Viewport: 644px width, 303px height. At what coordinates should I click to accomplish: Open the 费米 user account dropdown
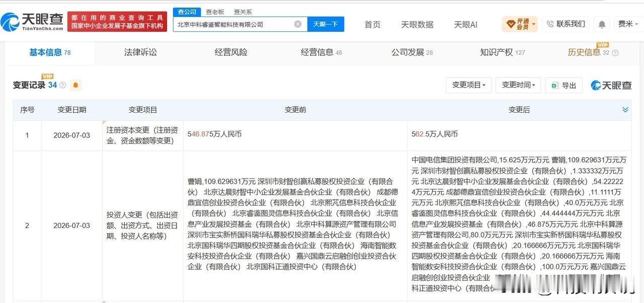(628, 24)
